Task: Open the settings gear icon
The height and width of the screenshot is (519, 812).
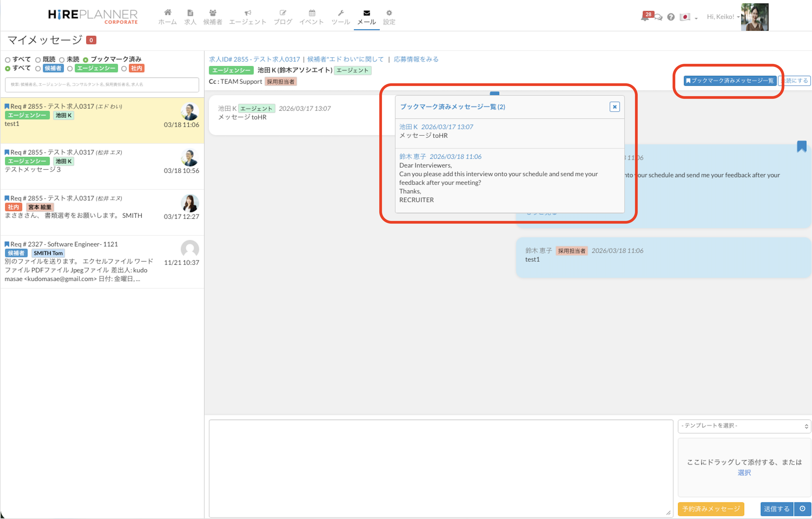Action: pyautogui.click(x=389, y=13)
